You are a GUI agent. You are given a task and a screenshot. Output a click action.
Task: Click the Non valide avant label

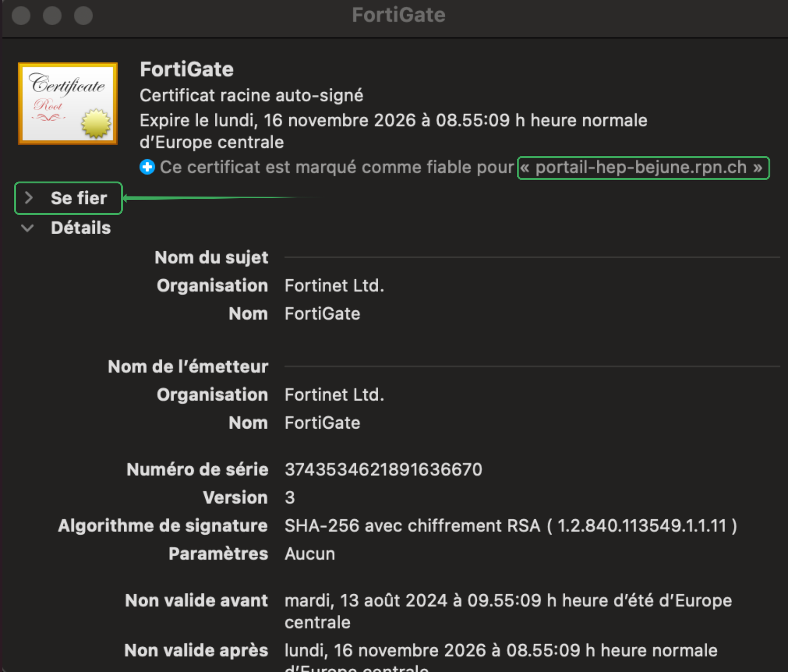(196, 600)
